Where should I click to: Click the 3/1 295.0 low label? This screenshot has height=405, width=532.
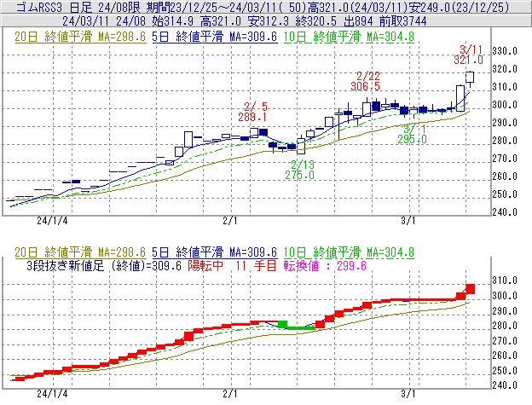[413, 134]
